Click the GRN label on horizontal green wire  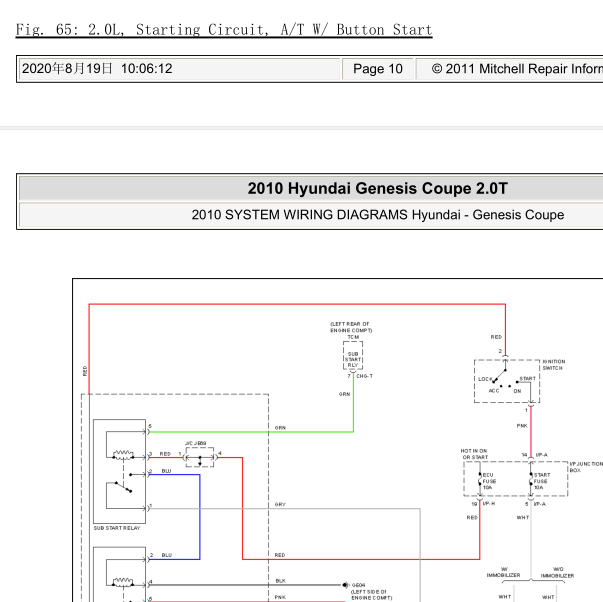coord(280,428)
